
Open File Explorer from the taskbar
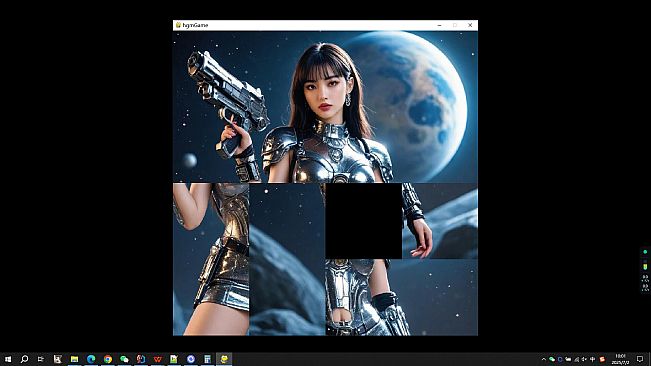tap(74, 359)
